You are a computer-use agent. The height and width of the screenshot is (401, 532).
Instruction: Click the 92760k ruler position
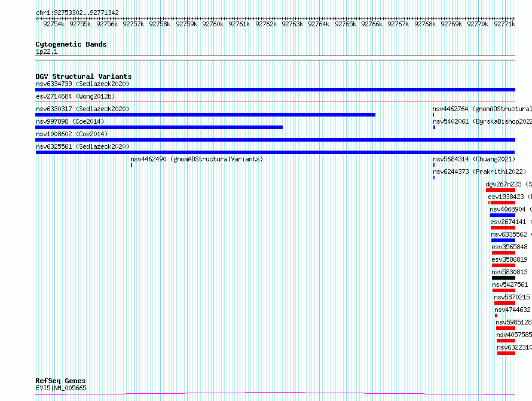click(213, 24)
